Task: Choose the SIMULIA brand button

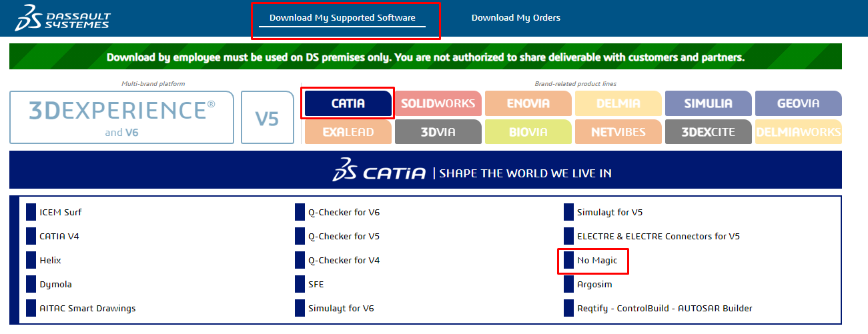Action: 709,103
